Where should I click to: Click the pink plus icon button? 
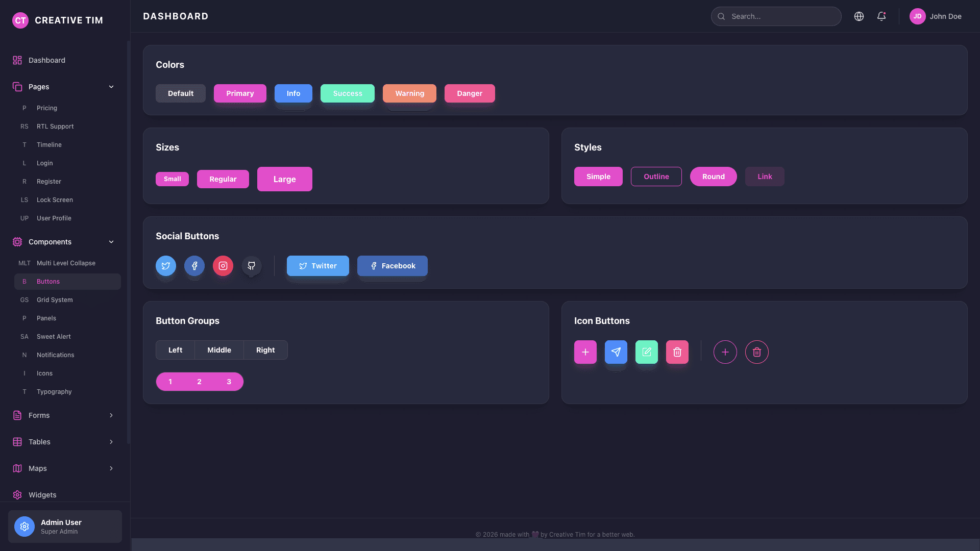point(585,352)
